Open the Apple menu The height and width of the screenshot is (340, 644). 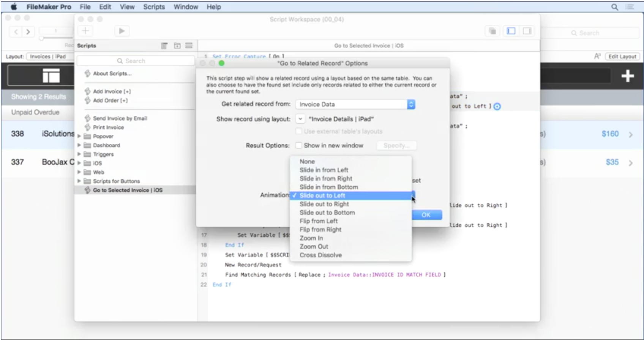(14, 6)
